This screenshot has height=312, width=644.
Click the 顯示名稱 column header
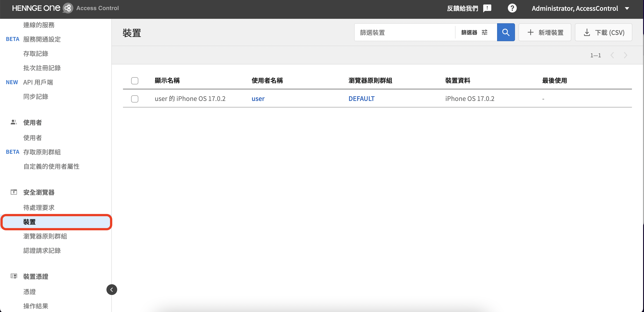pyautogui.click(x=167, y=81)
